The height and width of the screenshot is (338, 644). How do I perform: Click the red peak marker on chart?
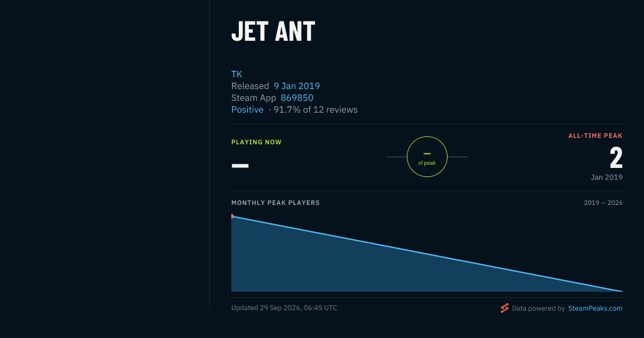(x=232, y=216)
